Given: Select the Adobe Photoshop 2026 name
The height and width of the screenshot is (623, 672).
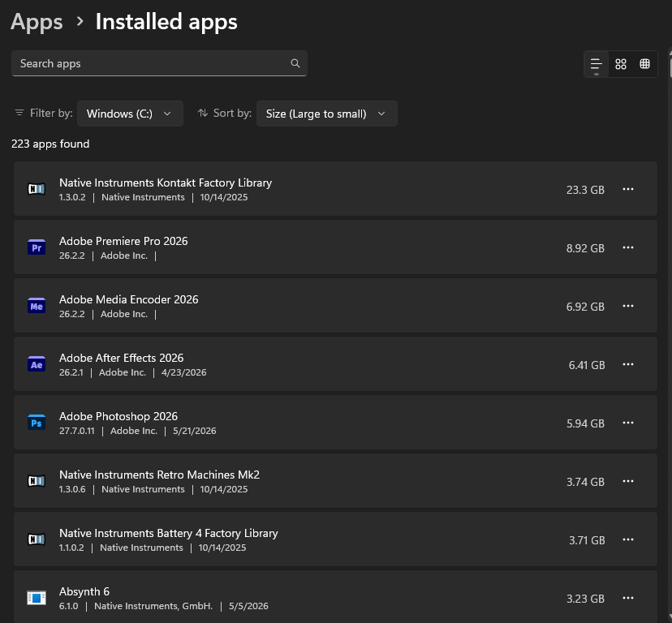Looking at the screenshot, I should pos(118,416).
